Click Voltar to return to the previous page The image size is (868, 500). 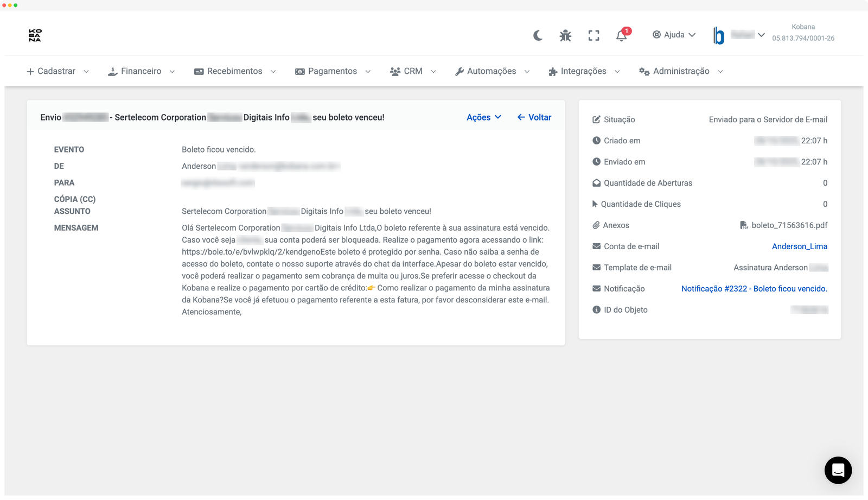pyautogui.click(x=534, y=117)
